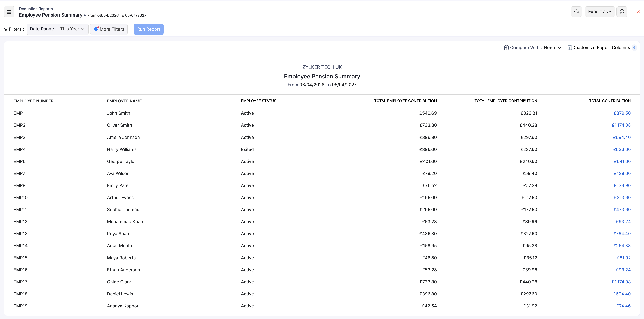The width and height of the screenshot is (644, 319).
Task: Click the ZYLKER TECH UK company title
Action: click(x=322, y=67)
